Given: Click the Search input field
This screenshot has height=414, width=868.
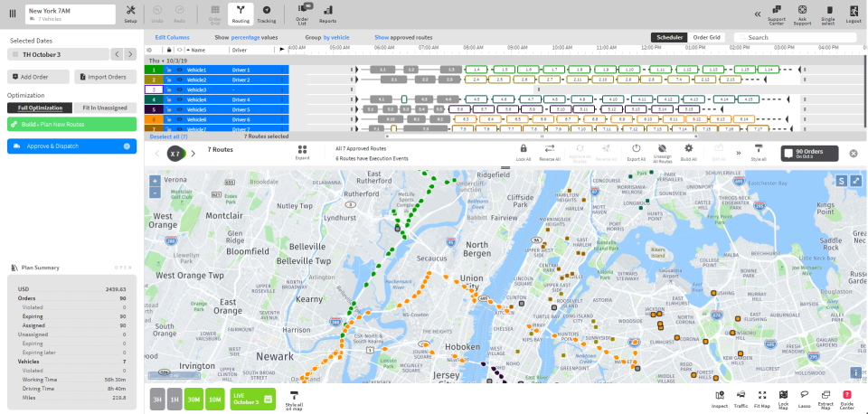Looking at the screenshot, I should [x=795, y=37].
